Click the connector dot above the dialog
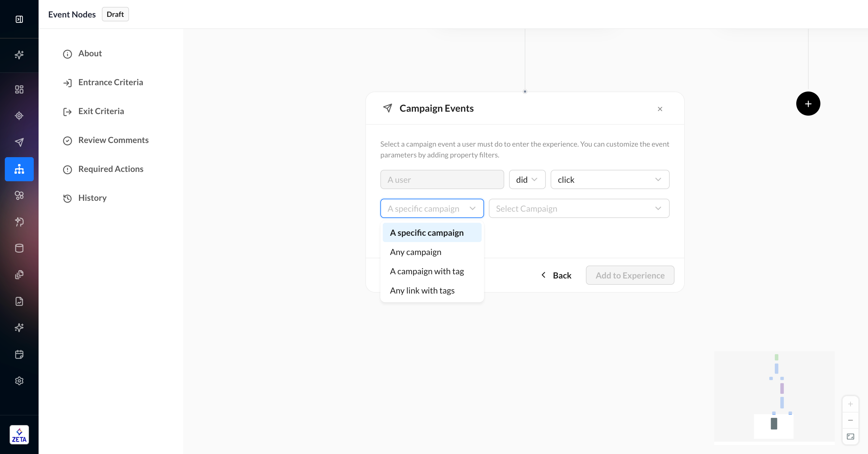This screenshot has width=868, height=454. 525,92
